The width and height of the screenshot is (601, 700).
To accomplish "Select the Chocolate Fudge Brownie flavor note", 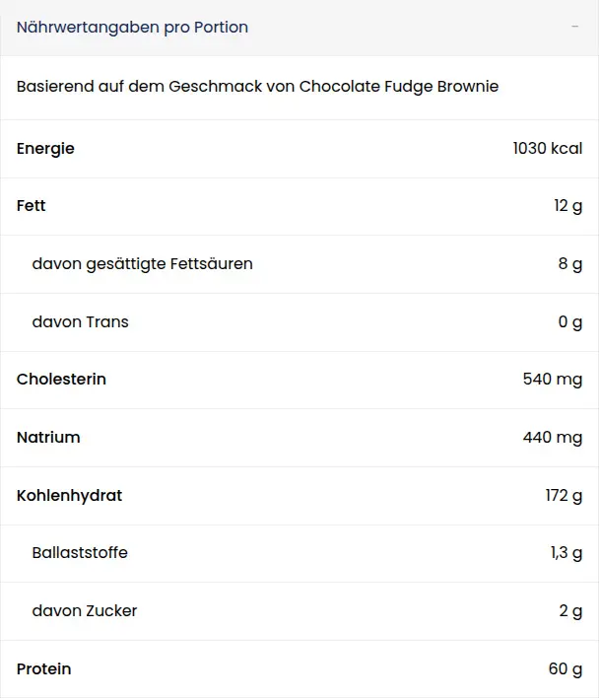I will tap(257, 86).
